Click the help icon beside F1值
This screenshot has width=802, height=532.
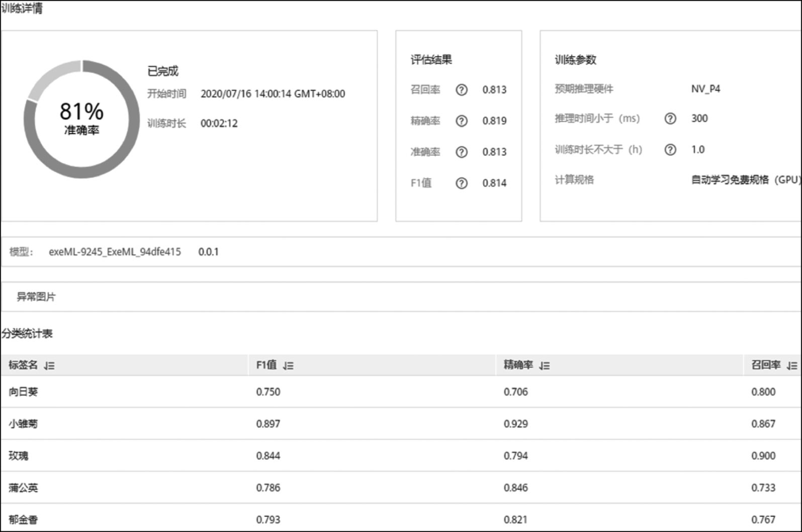(x=461, y=183)
